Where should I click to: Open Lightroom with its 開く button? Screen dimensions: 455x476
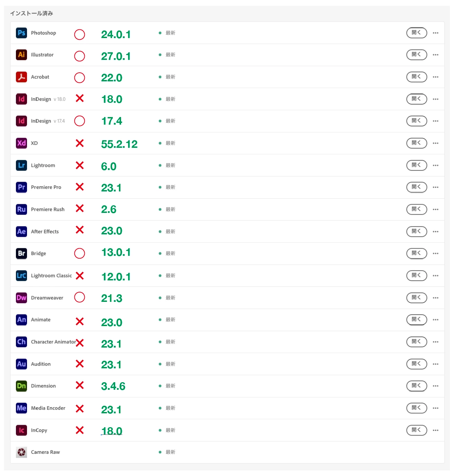(417, 165)
